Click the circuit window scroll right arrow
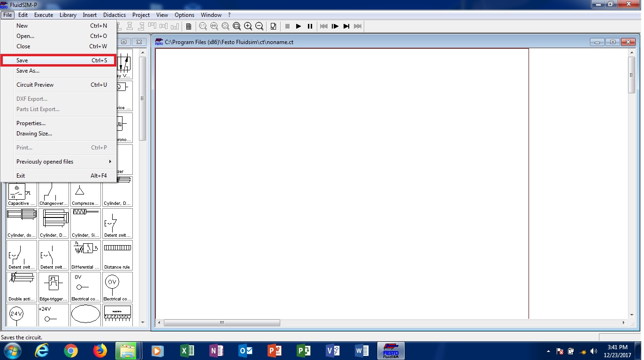 click(x=624, y=322)
